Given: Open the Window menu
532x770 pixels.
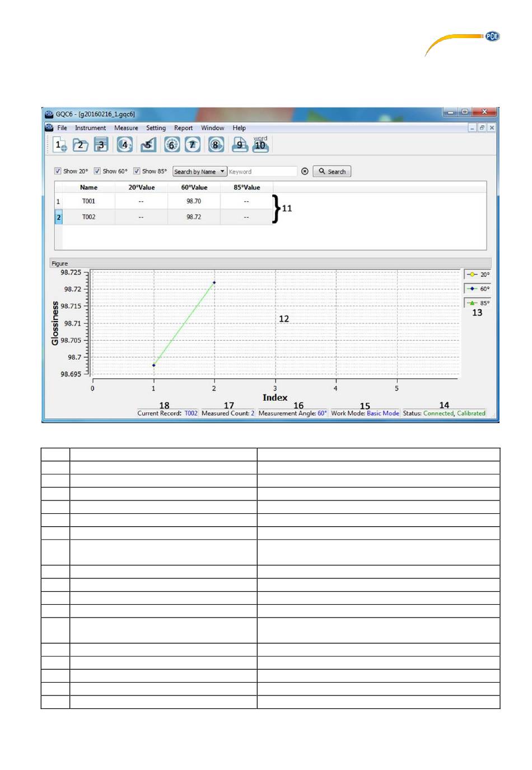Looking at the screenshot, I should 213,128.
